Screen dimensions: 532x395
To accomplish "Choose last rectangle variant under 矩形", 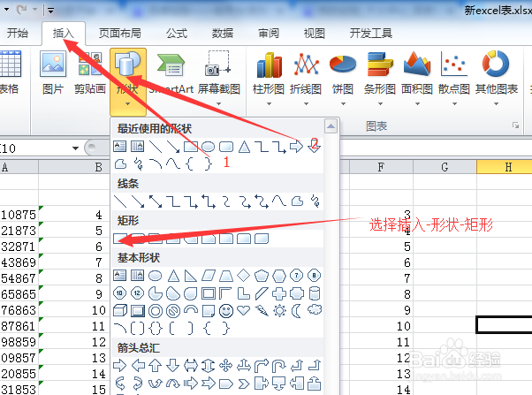I will [262, 239].
